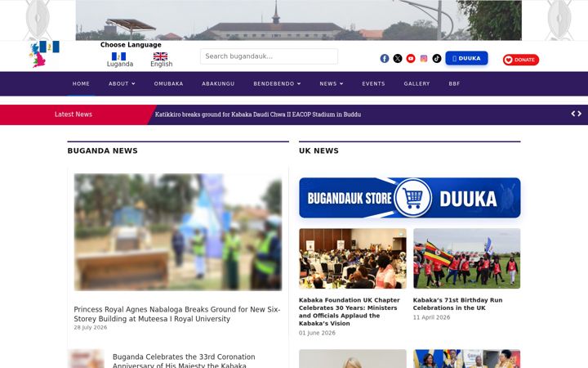Open the Birthday Run flag photo
The image size is (588, 368).
coord(466,258)
